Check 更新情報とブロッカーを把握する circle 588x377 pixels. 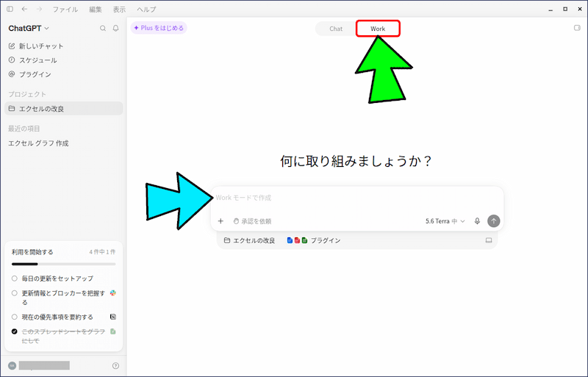coord(14,293)
